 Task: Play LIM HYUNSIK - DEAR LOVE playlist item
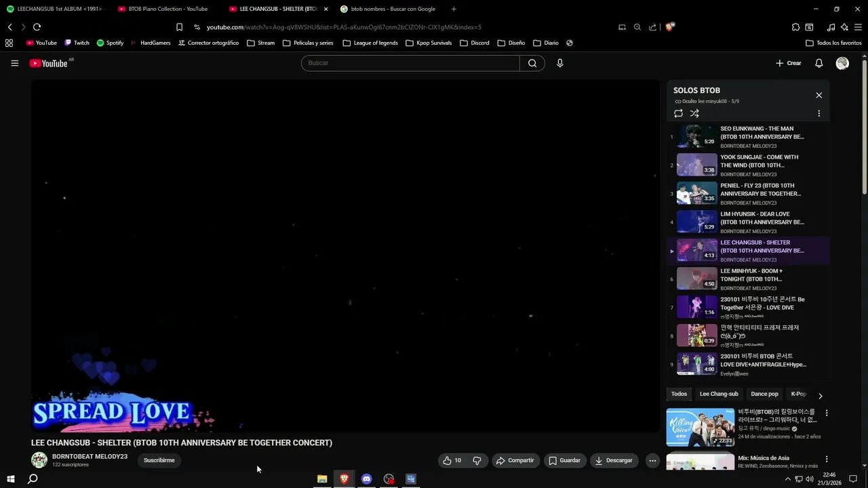pyautogui.click(x=748, y=222)
